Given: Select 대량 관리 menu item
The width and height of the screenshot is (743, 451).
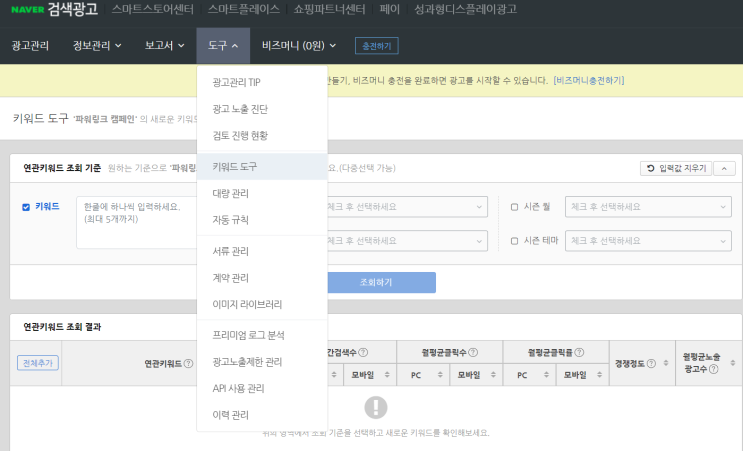Looking at the screenshot, I should 262,193.
